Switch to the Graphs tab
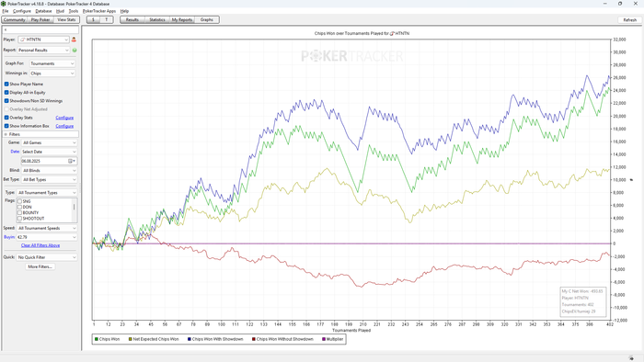The image size is (644, 362). pyautogui.click(x=207, y=19)
